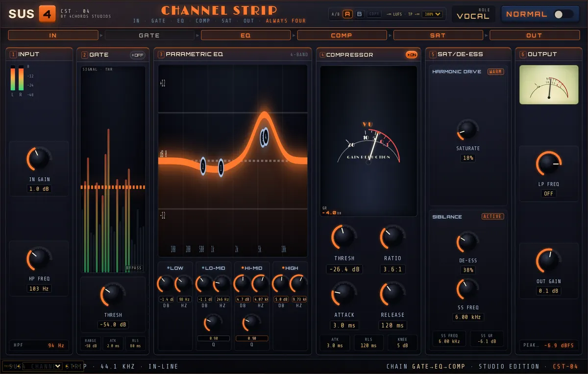Click the HI-MID band HZ knob

coord(260,283)
